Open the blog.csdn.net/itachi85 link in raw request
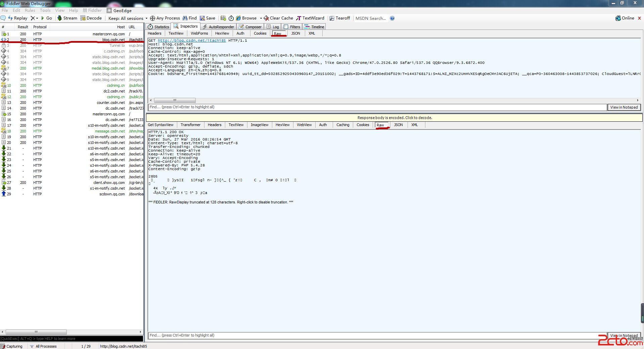644x349 pixels. click(192, 40)
